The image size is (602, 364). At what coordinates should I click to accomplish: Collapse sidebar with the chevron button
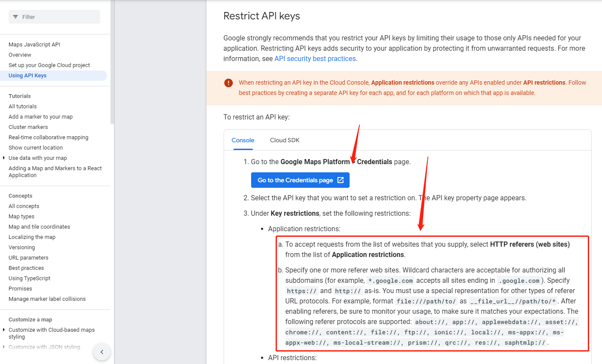pos(102,352)
